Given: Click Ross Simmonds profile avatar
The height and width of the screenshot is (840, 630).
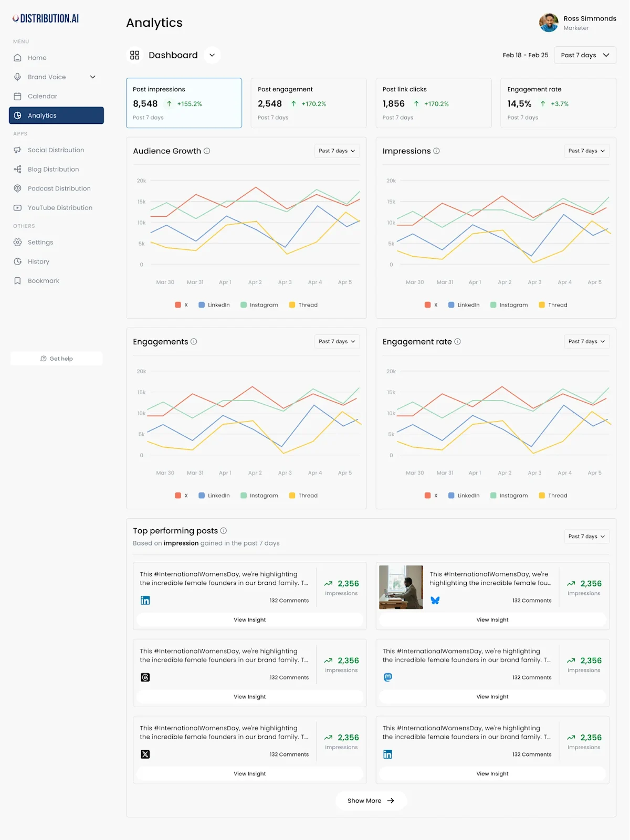Looking at the screenshot, I should coord(549,23).
